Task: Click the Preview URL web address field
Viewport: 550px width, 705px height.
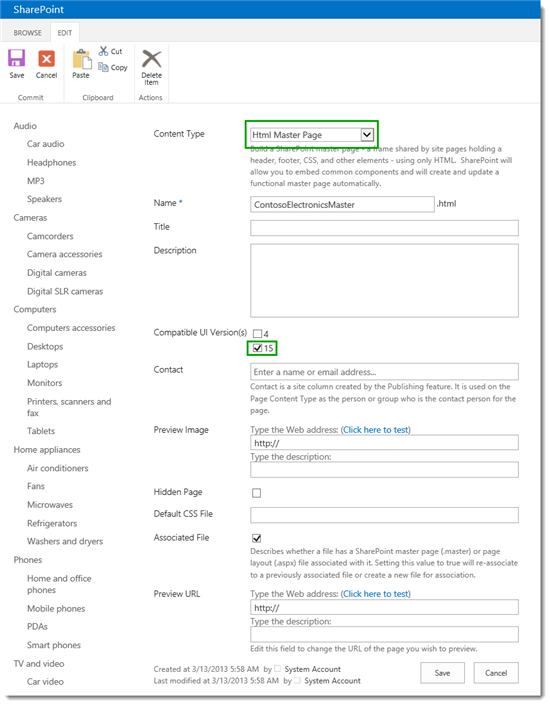Action: coord(385,607)
